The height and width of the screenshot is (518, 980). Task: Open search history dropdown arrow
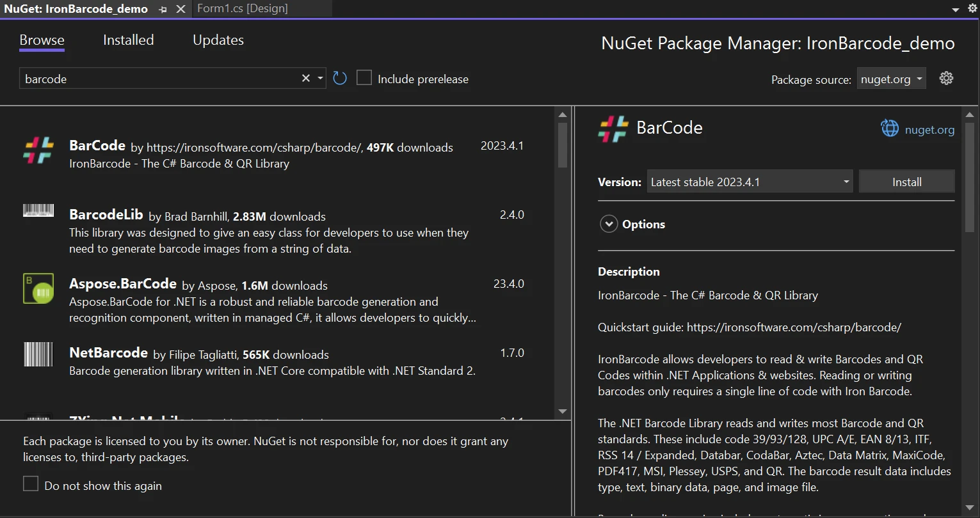point(321,79)
